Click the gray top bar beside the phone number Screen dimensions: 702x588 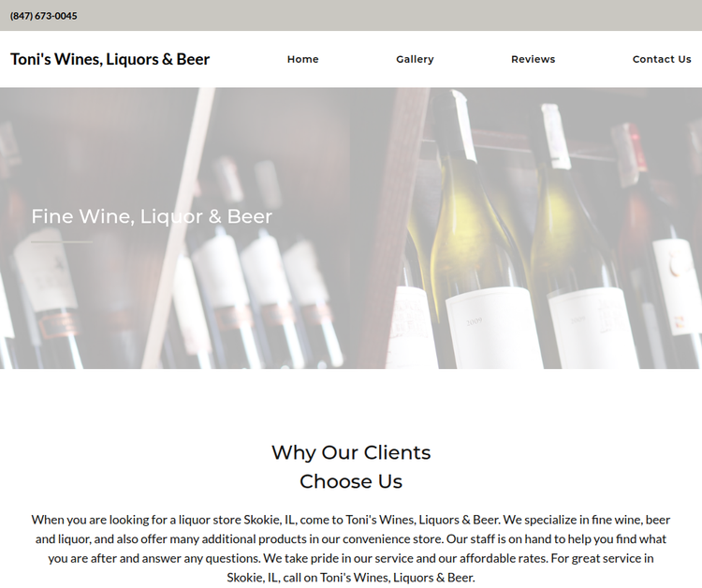coord(389,16)
